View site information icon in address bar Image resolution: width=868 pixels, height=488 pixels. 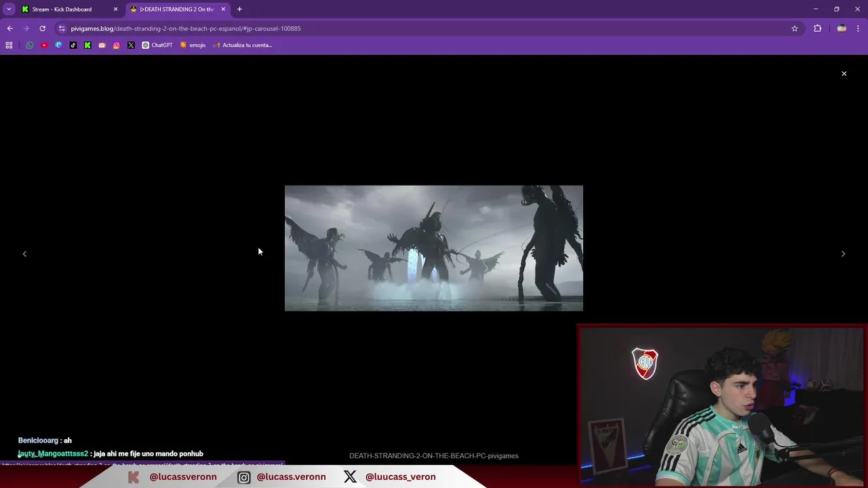tap(62, 28)
